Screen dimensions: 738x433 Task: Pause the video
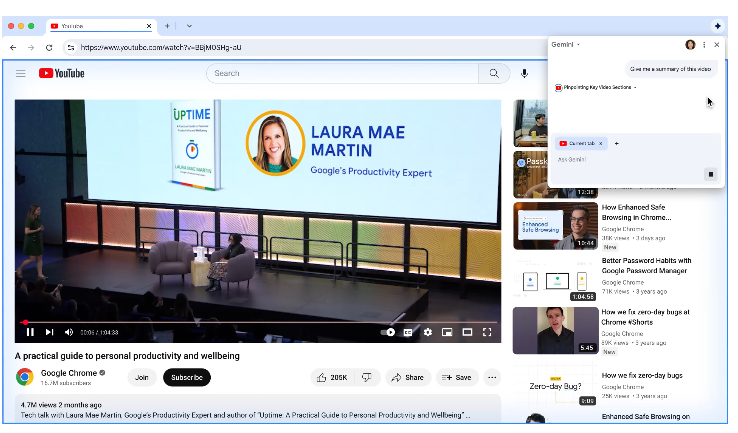(30, 332)
